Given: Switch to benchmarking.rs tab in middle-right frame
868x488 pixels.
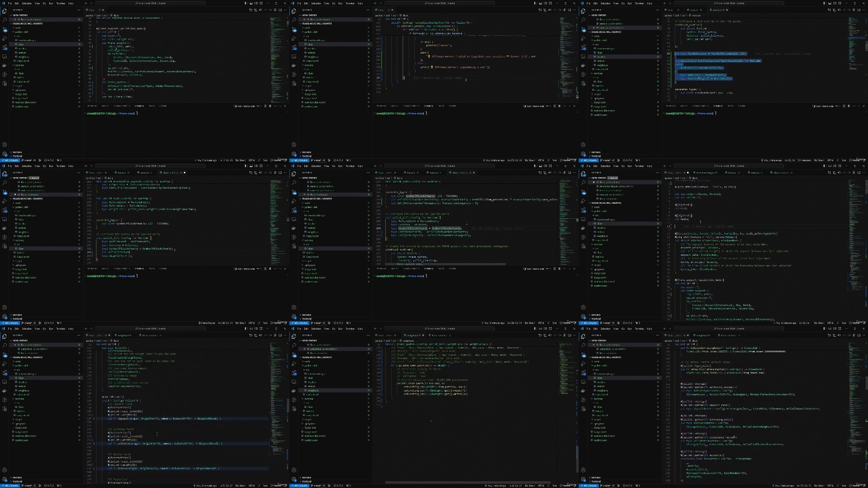Looking at the screenshot, I should [x=706, y=172].
